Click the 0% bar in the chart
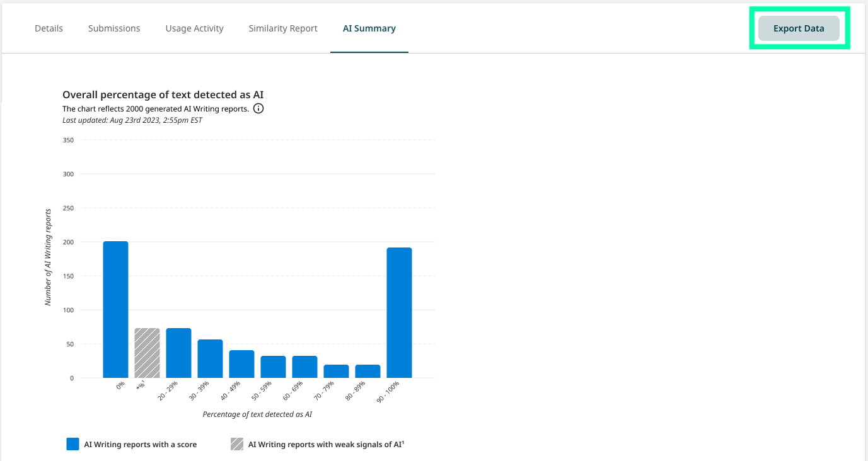The width and height of the screenshot is (868, 461). pyautogui.click(x=116, y=309)
